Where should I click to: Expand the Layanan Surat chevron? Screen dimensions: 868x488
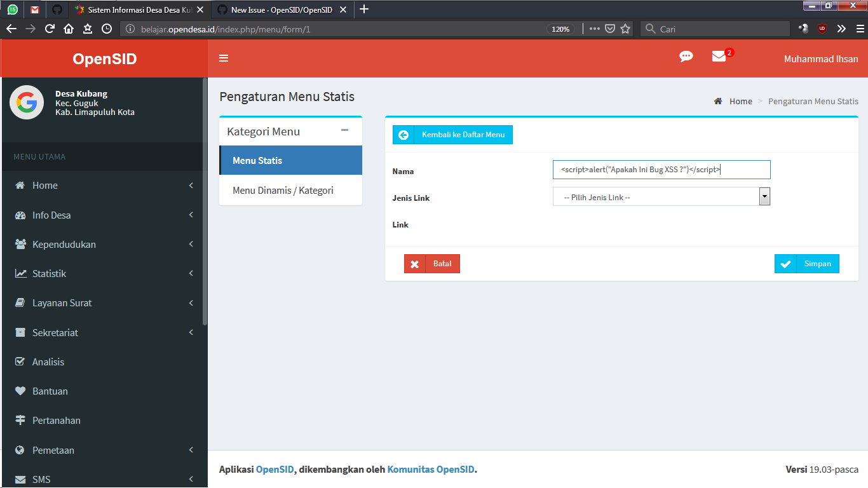191,303
